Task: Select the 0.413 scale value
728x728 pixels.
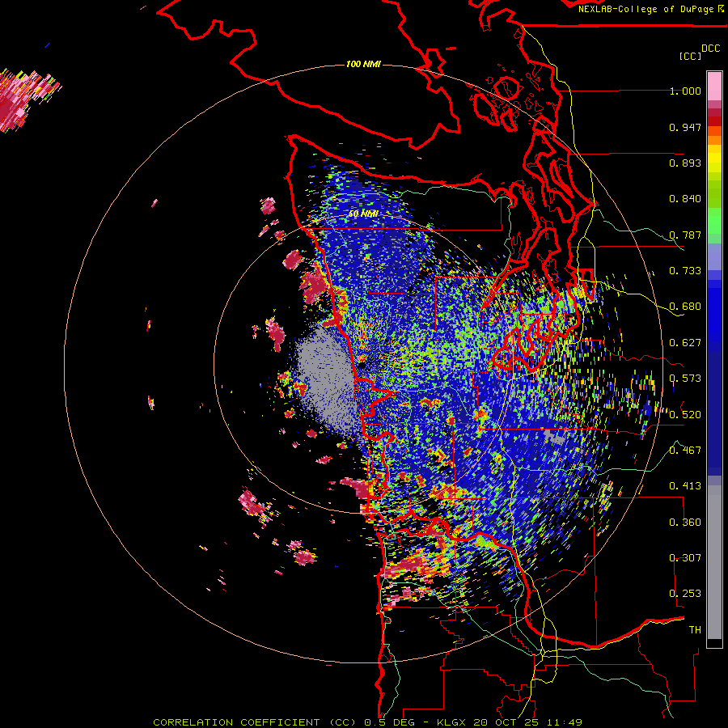Action: click(x=685, y=486)
